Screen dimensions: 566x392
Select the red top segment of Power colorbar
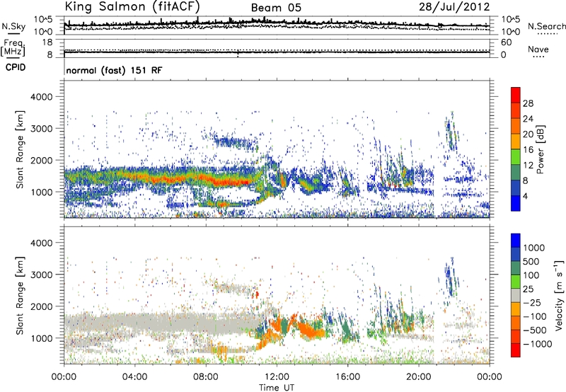click(x=516, y=95)
